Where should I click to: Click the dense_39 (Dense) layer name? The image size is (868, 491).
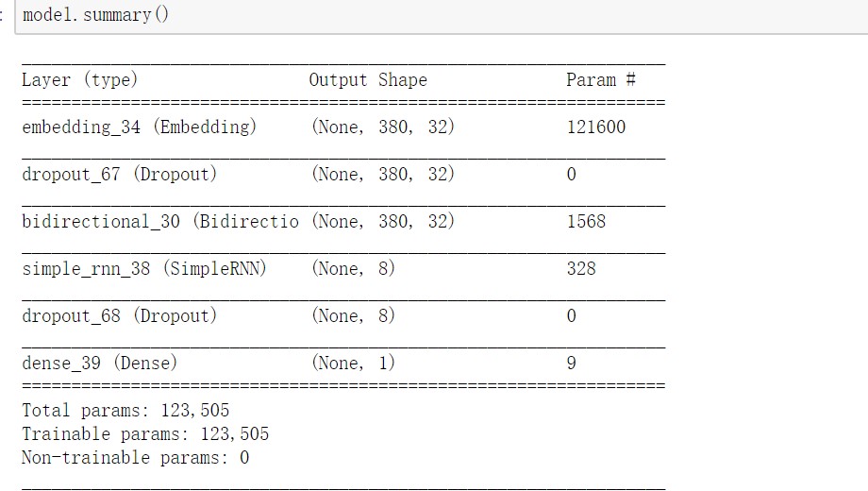100,363
